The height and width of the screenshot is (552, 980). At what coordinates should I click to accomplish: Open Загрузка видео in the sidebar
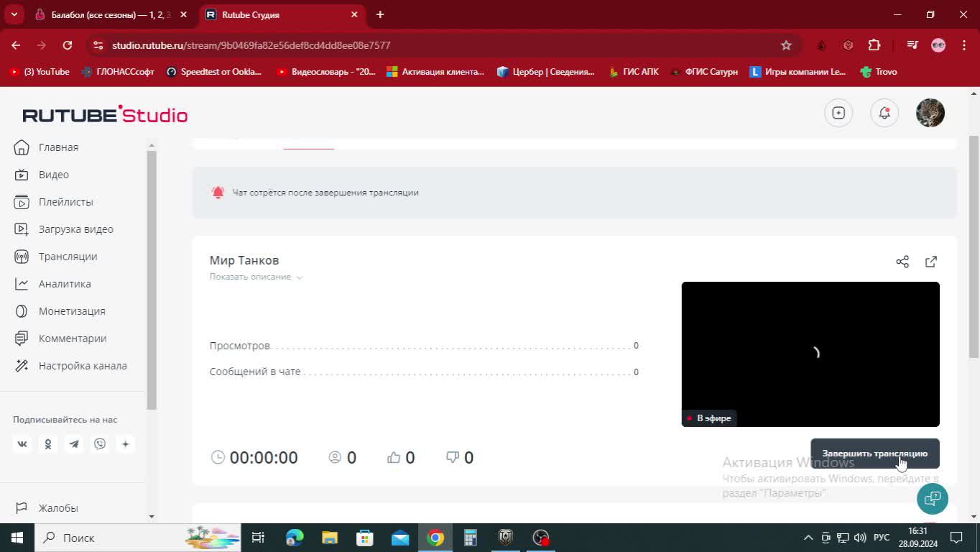pos(76,229)
